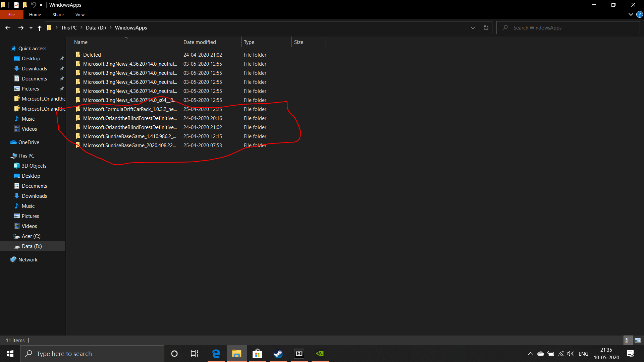Open the Wi-Fi network tray icon
The width and height of the screenshot is (644, 362).
click(561, 354)
